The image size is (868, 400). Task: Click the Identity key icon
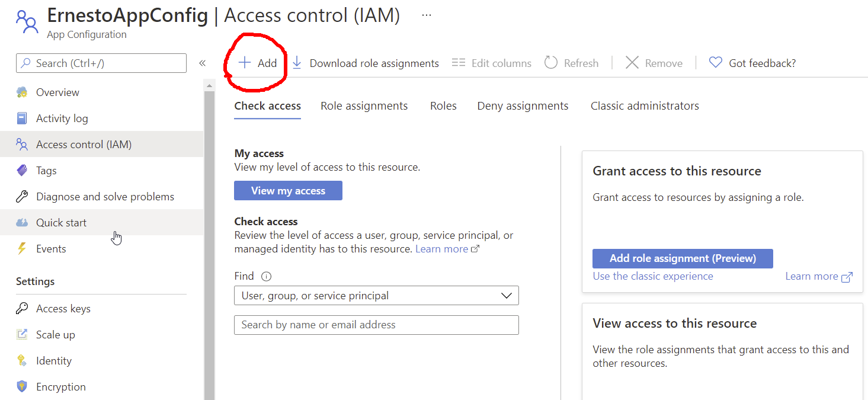tap(22, 361)
